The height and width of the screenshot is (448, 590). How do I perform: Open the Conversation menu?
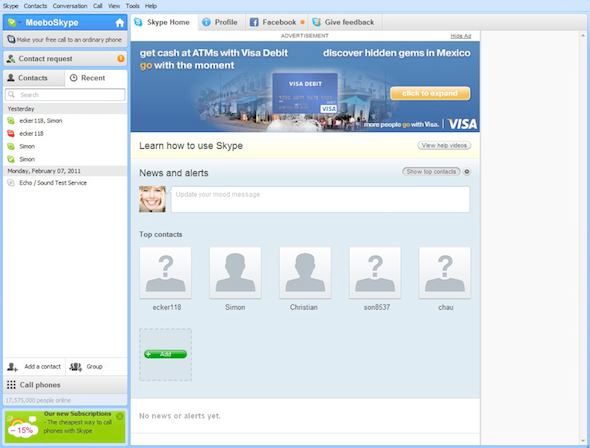pyautogui.click(x=70, y=6)
